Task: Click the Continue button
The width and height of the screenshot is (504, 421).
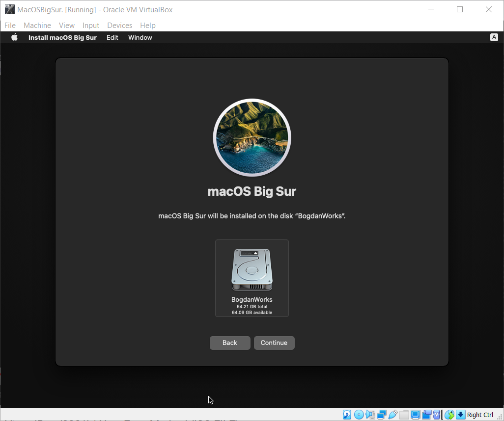Action: (274, 342)
